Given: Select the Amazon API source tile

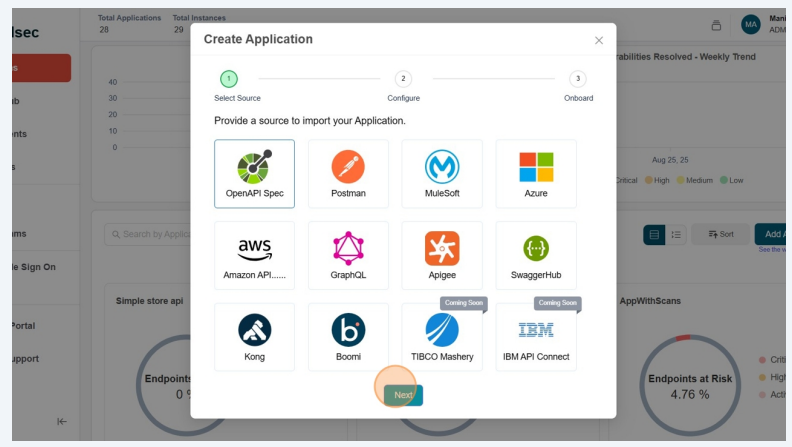Looking at the screenshot, I should click(x=254, y=256).
